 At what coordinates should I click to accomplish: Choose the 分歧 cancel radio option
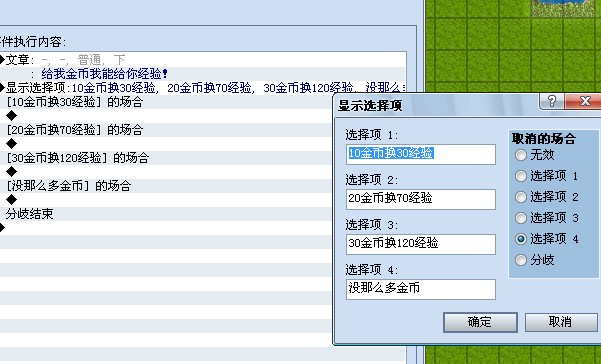click(535, 260)
